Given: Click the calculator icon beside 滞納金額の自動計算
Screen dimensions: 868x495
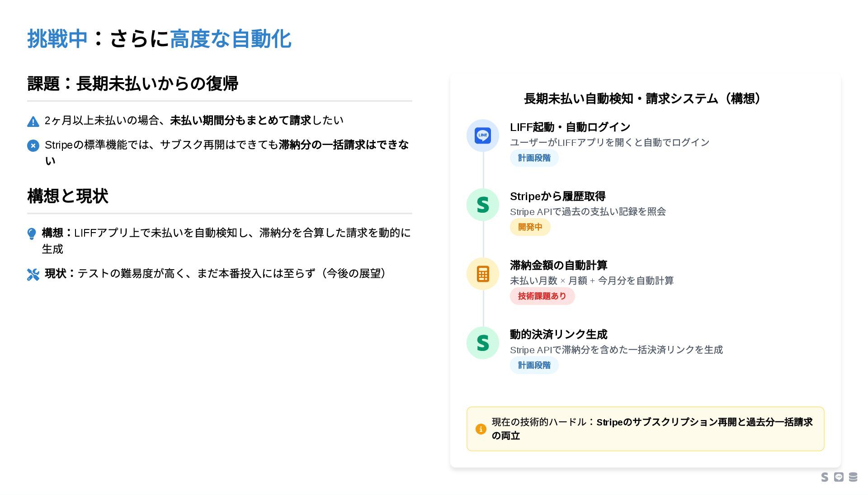Looking at the screenshot, I should coord(483,274).
